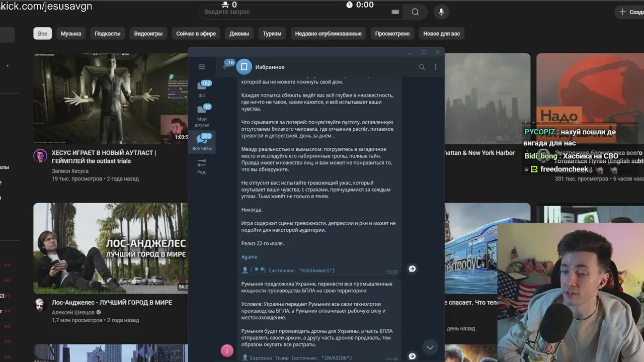The width and height of the screenshot is (644, 362).
Task: Click the Espresso Trump INVASION source label
Action: 297,358
